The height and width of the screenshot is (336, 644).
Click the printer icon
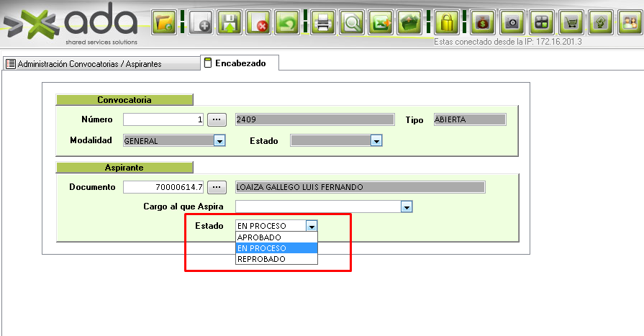click(x=324, y=22)
